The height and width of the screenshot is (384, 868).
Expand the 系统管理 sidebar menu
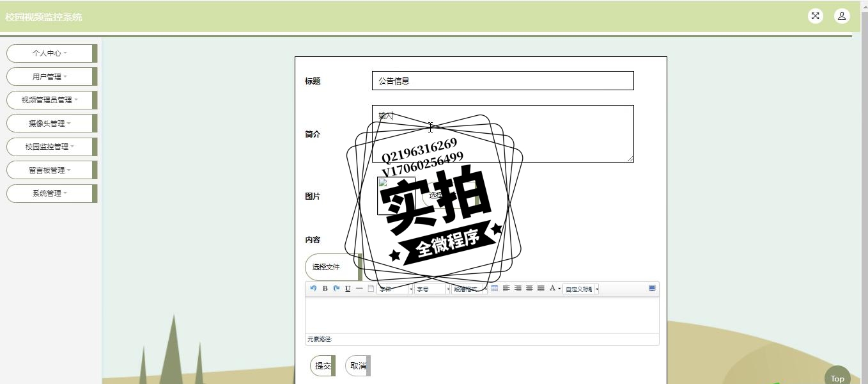[x=52, y=193]
